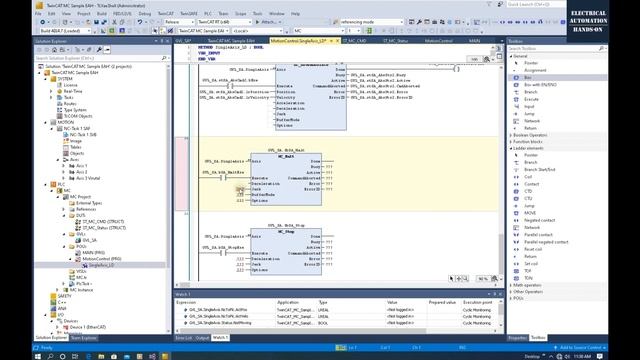This screenshot has width=640, height=360.
Task: Switch to the Properties tab beside Toolbox
Action: tap(517, 338)
